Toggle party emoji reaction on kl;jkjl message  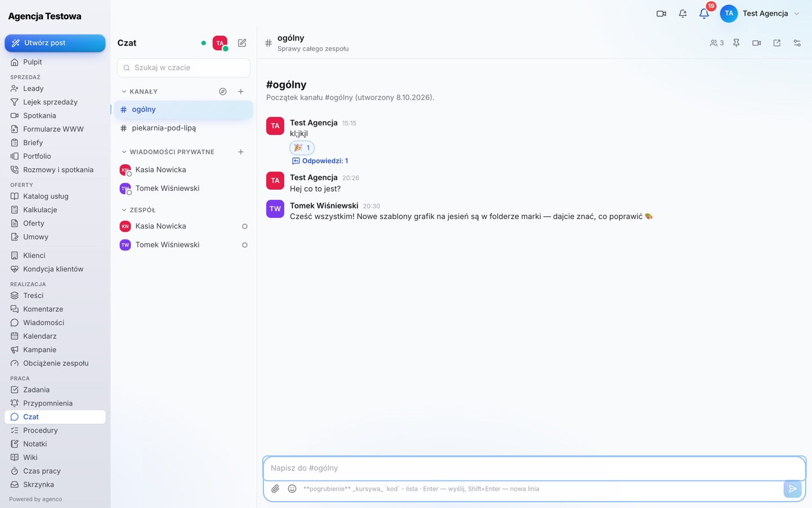click(302, 148)
